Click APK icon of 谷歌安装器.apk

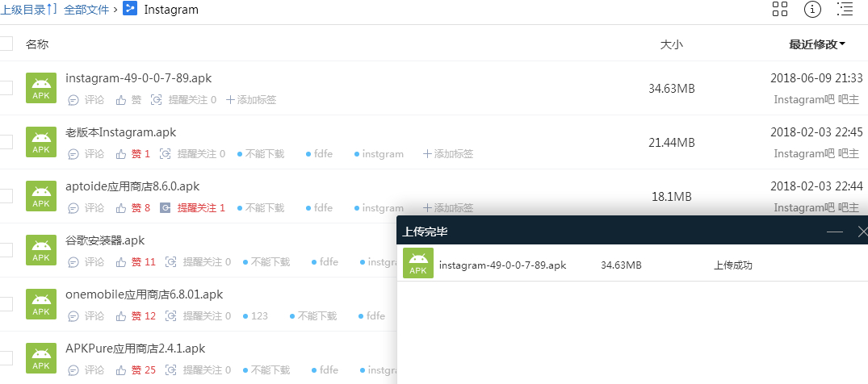point(41,250)
